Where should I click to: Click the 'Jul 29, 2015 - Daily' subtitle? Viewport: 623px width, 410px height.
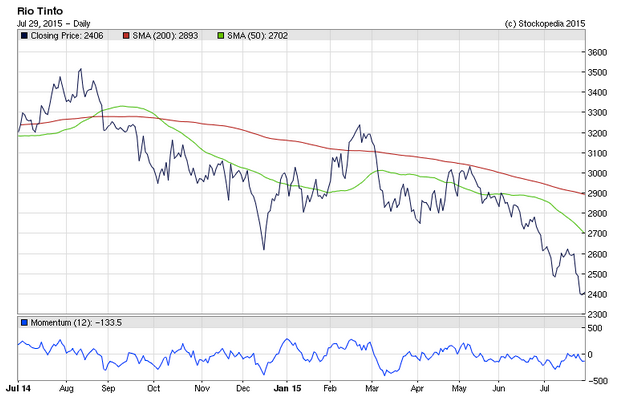54,23
